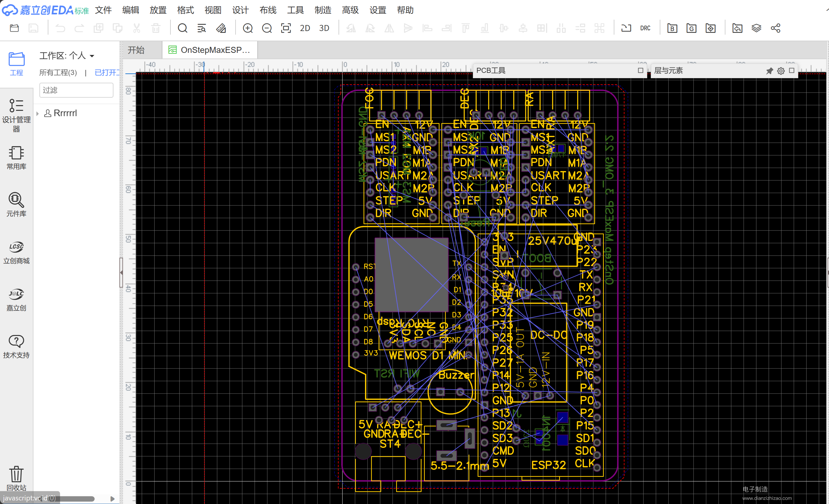829x504 pixels.
Task: Open 技术支持 support sidebar item
Action: 16,347
